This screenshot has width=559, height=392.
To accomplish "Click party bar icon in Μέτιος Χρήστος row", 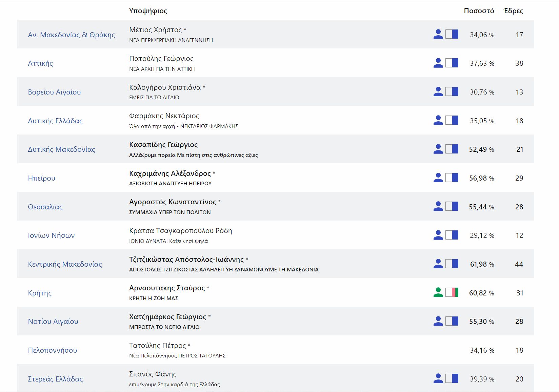I will (x=452, y=34).
